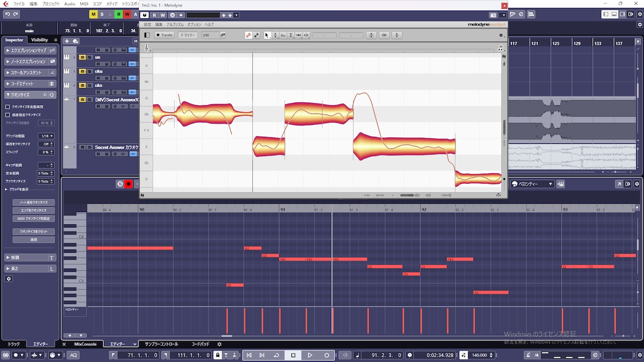Open Melodyne gear settings icon

coord(501,35)
